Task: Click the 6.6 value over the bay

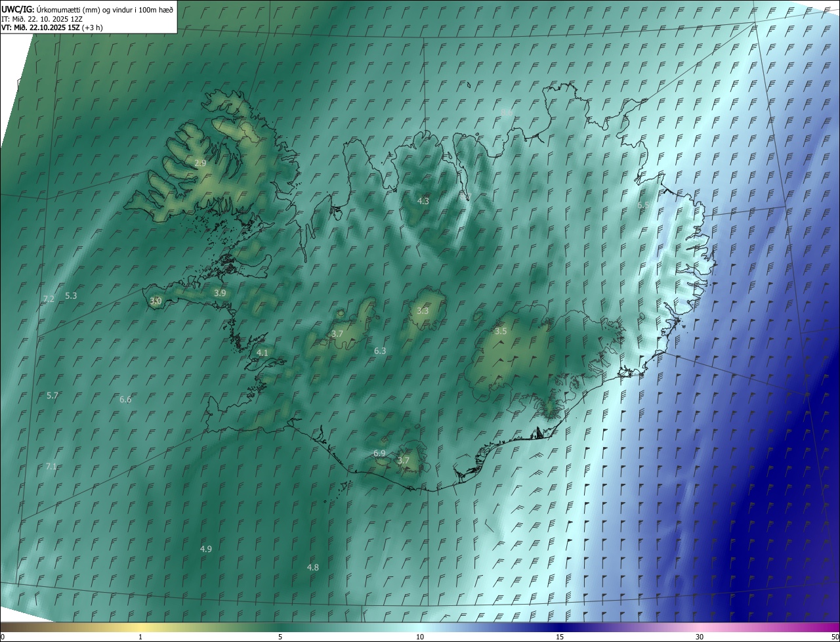Action: pyautogui.click(x=125, y=399)
